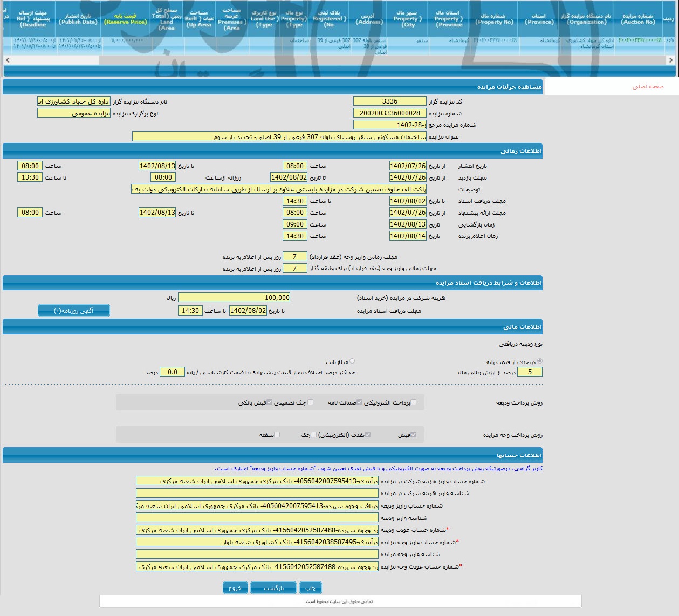Click the Auction No column header
The image size is (679, 616).
pyautogui.click(x=637, y=19)
